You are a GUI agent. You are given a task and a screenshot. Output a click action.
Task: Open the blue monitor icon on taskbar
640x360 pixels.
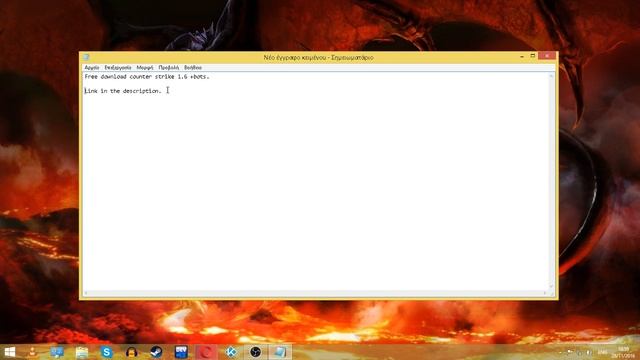(x=57, y=352)
